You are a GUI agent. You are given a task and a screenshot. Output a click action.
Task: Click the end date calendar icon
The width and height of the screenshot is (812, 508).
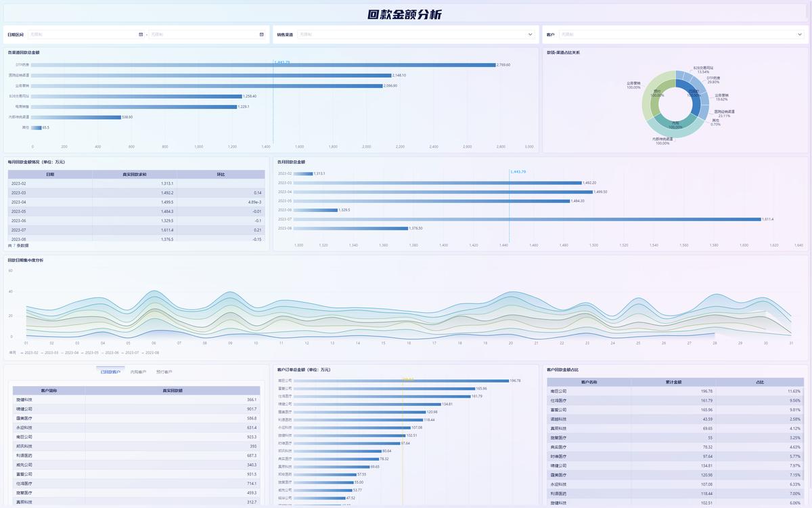pyautogui.click(x=261, y=34)
